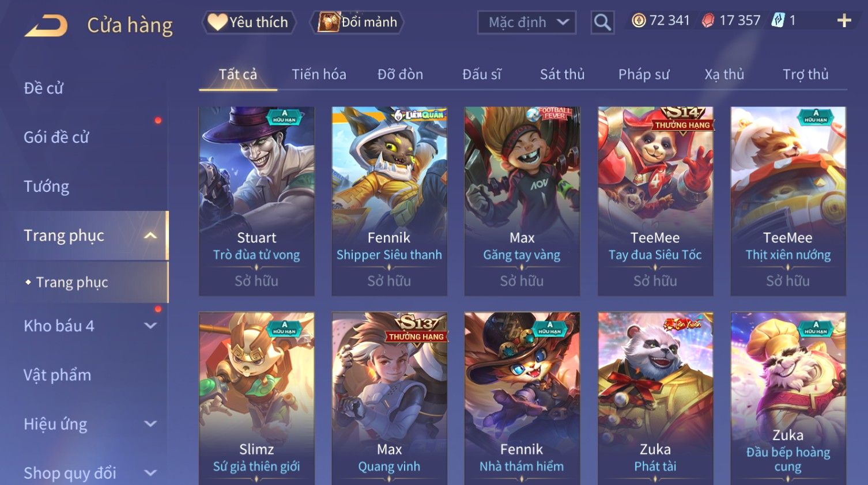Switch to the Sát thủ tab
The width and height of the screenshot is (868, 485).
(562, 74)
